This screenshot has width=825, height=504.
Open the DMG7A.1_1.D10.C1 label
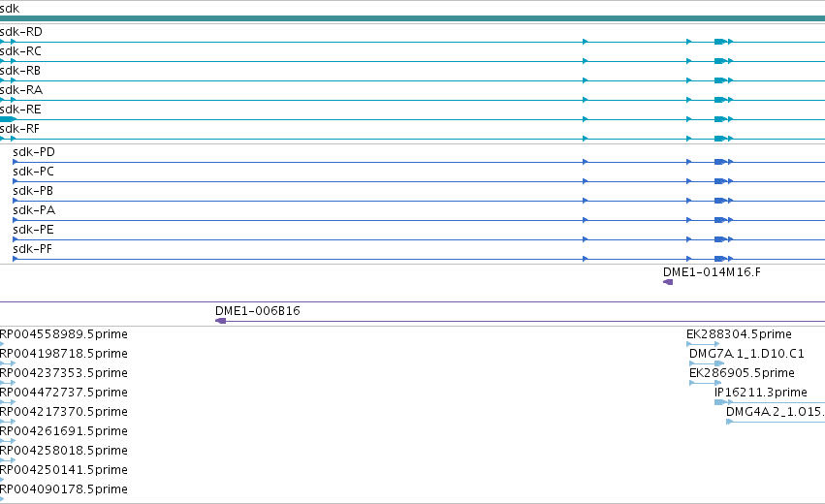746,354
